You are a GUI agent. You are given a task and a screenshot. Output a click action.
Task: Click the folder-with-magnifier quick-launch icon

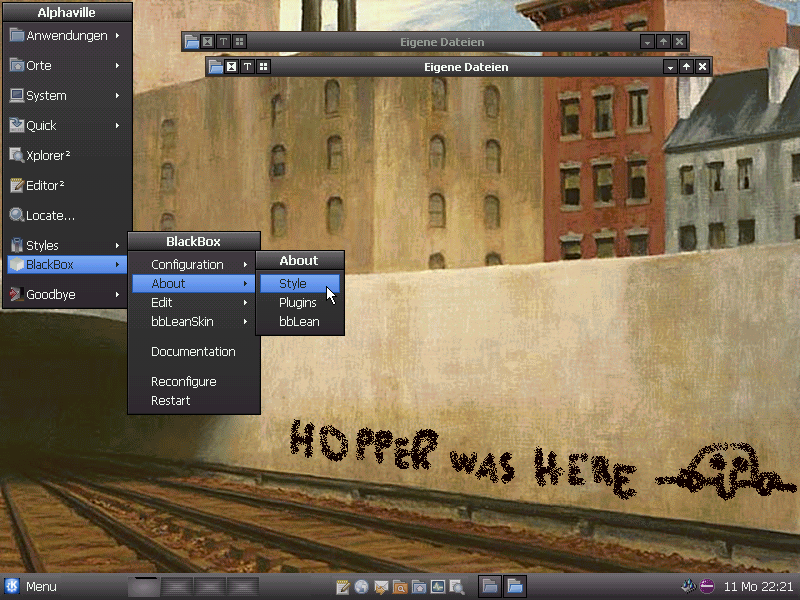click(x=400, y=587)
